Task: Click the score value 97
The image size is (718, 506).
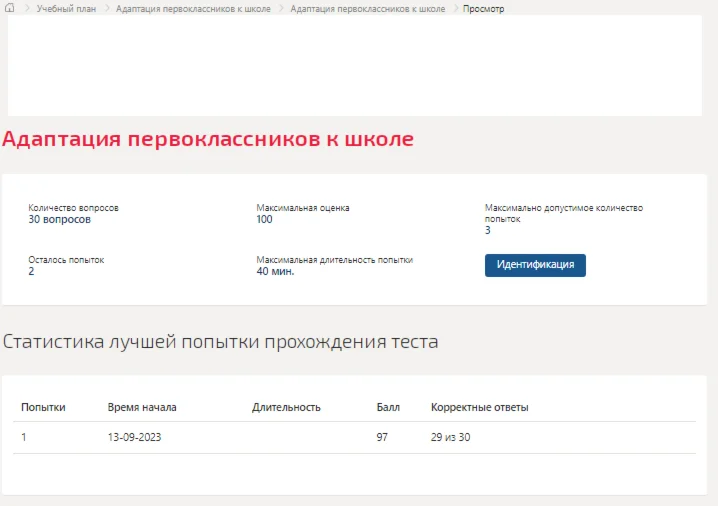Action: pyautogui.click(x=382, y=437)
